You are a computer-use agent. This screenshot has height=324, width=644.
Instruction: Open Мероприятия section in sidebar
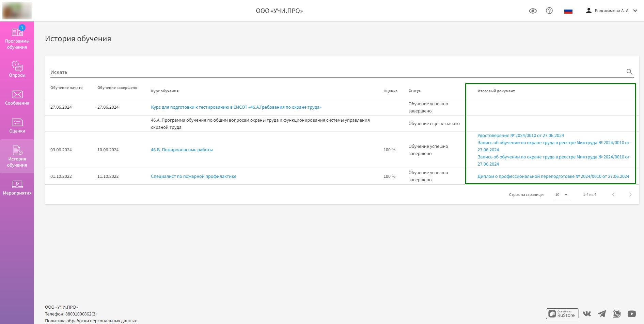pos(17,187)
